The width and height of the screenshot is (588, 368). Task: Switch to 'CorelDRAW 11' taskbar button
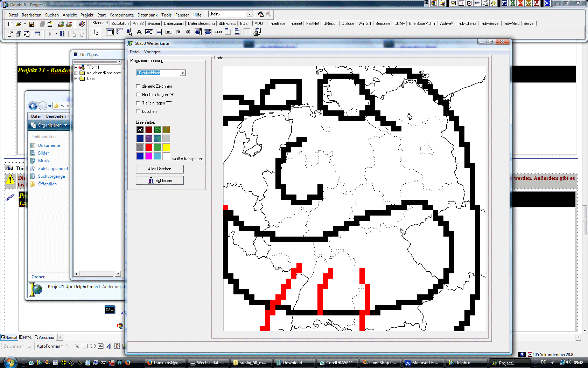(x=337, y=363)
